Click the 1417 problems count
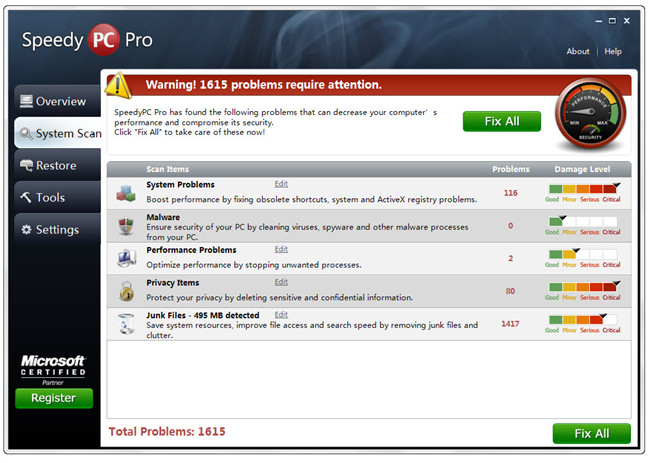This screenshot has width=650, height=463. 510,324
